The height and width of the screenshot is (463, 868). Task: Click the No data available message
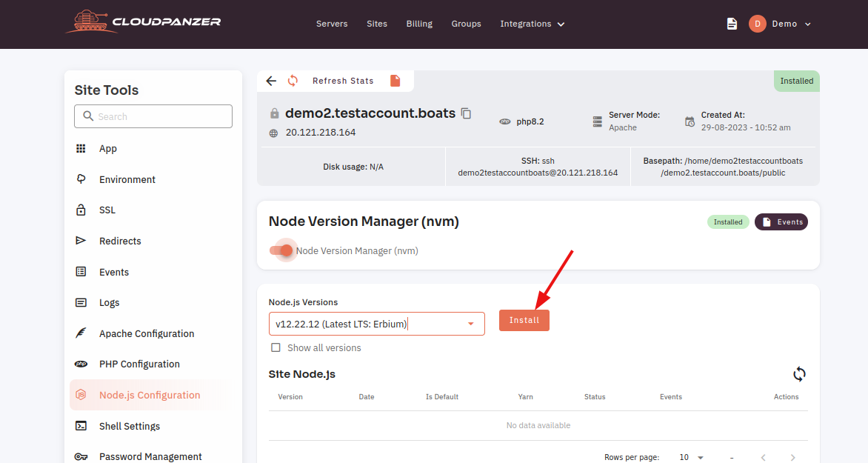(538, 425)
